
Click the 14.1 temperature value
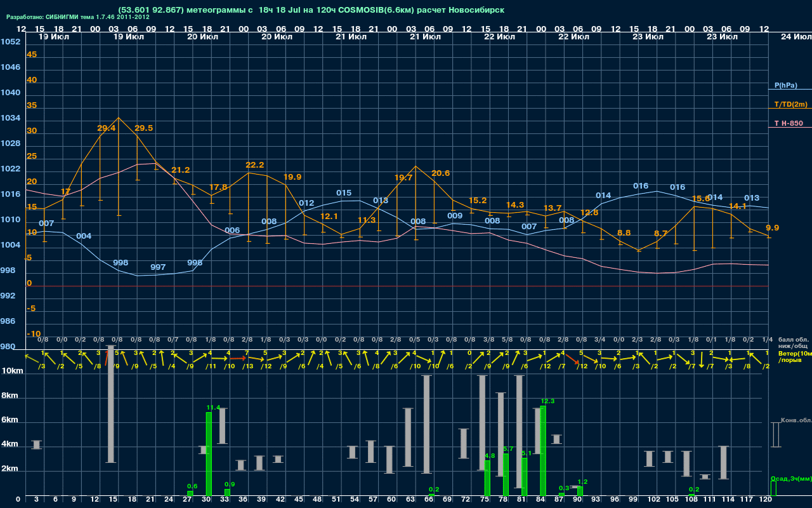pyautogui.click(x=738, y=206)
